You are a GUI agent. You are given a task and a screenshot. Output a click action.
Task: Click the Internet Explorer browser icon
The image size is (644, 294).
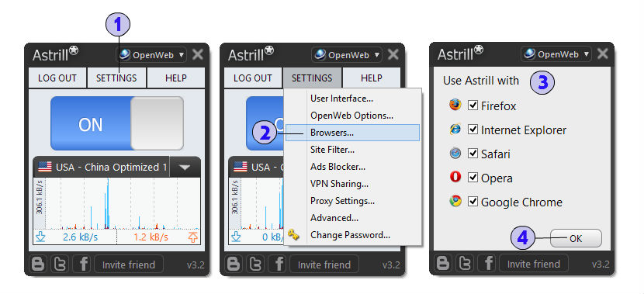[x=455, y=130]
